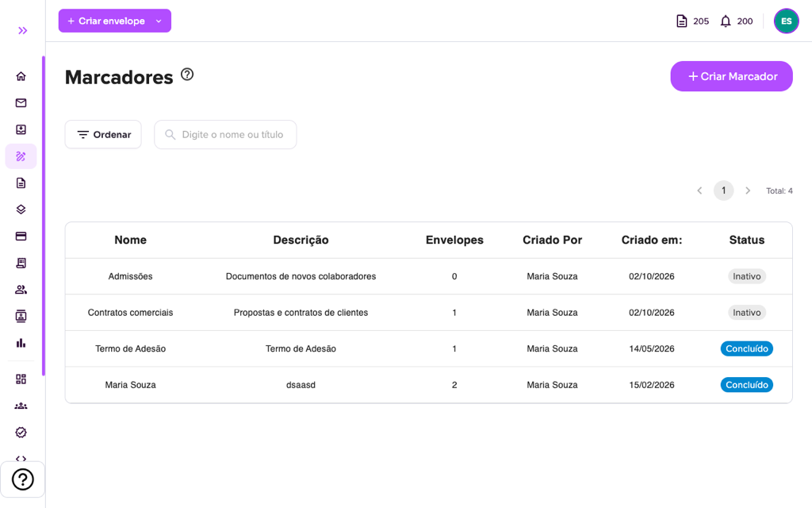
Task: Select the Termo de Adesão marker name
Action: click(x=131, y=349)
